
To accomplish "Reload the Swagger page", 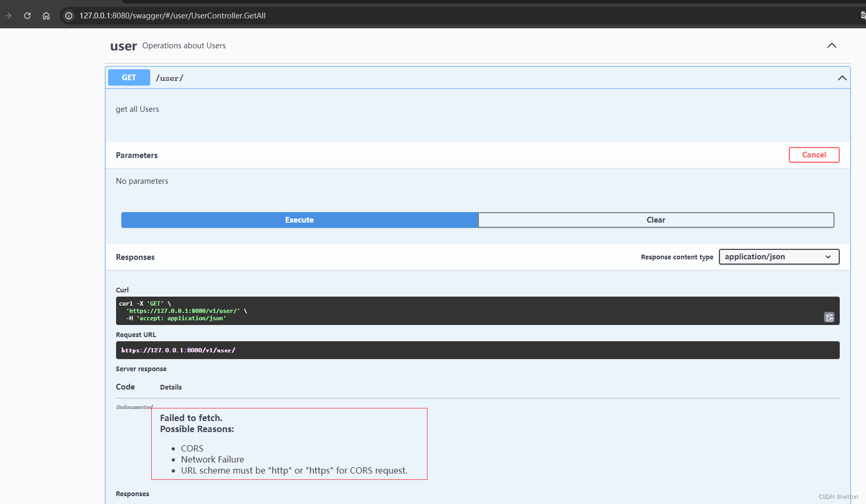I will coord(27,16).
